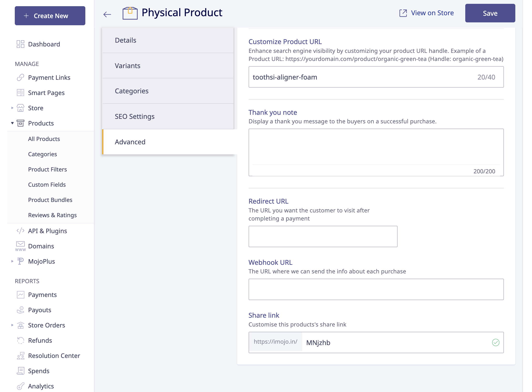
Task: Switch to the Variants tab
Action: (168, 65)
